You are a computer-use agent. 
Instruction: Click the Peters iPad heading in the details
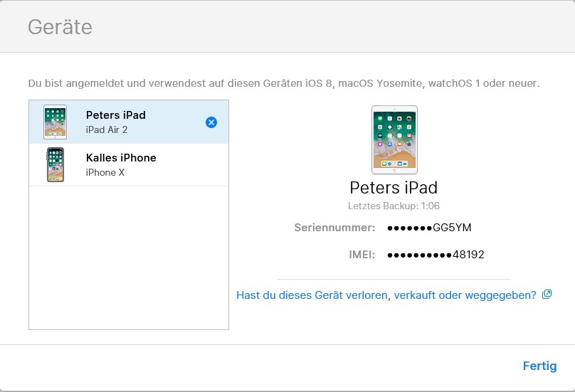point(394,188)
